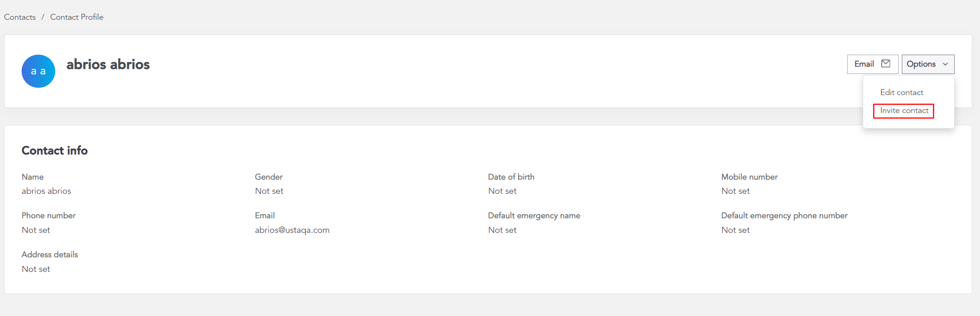
Task: Choose Invite contact menu entry
Action: [904, 111]
